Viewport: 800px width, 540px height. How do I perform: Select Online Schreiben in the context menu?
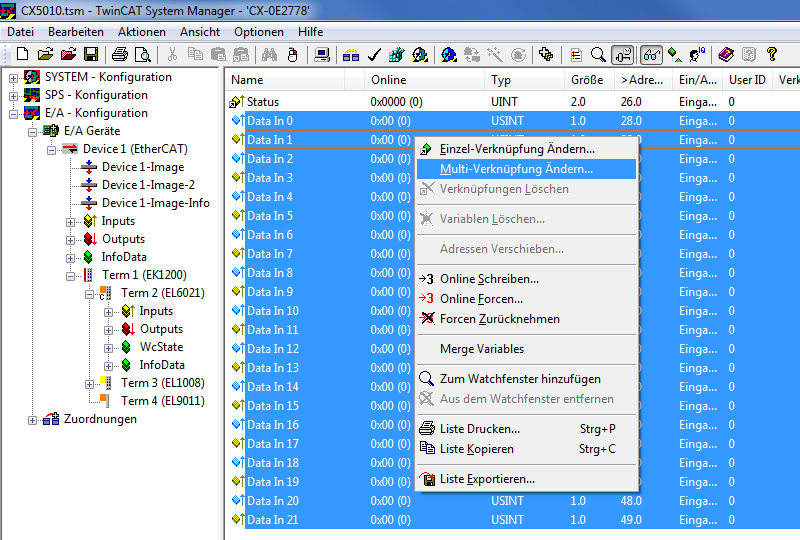[527, 279]
